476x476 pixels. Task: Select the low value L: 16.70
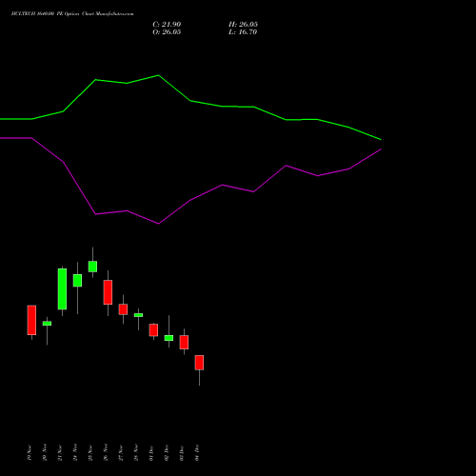click(x=243, y=32)
